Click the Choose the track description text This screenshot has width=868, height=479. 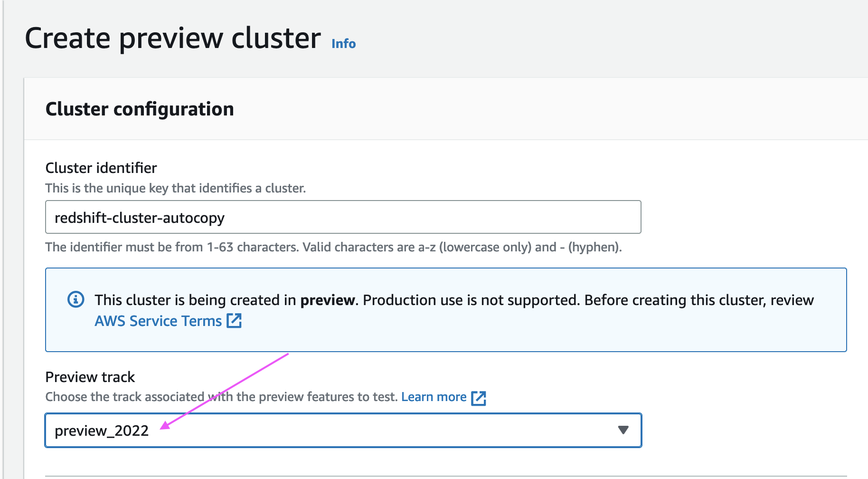pyautogui.click(x=221, y=397)
